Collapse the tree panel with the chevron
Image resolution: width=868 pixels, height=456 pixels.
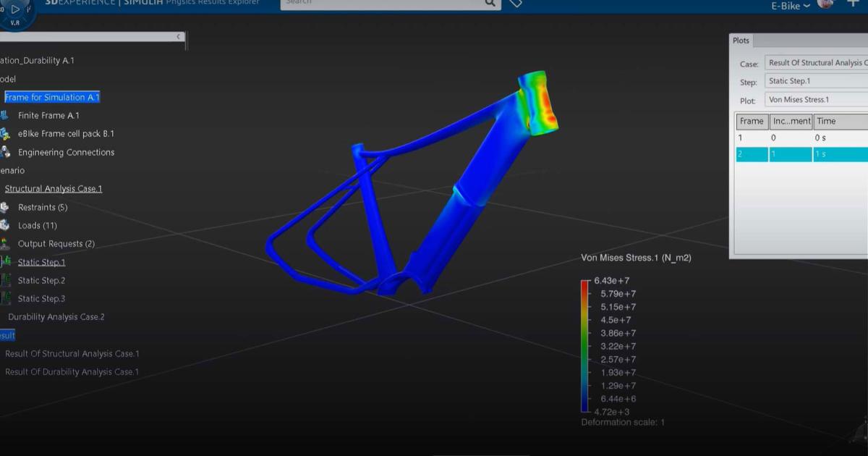pyautogui.click(x=178, y=35)
